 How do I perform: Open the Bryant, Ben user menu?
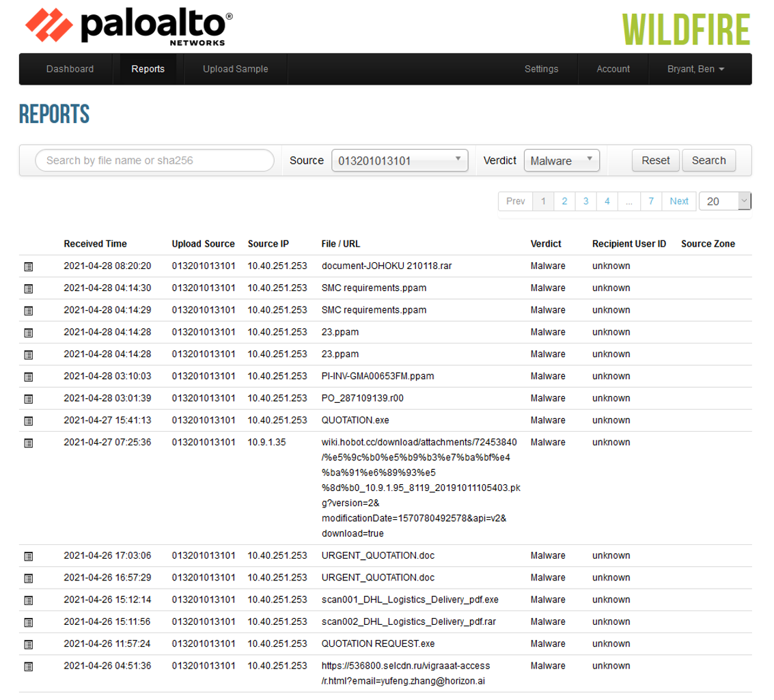click(695, 69)
